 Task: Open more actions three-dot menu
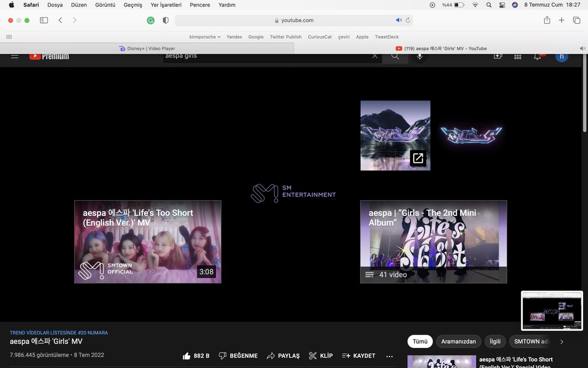[x=390, y=356]
